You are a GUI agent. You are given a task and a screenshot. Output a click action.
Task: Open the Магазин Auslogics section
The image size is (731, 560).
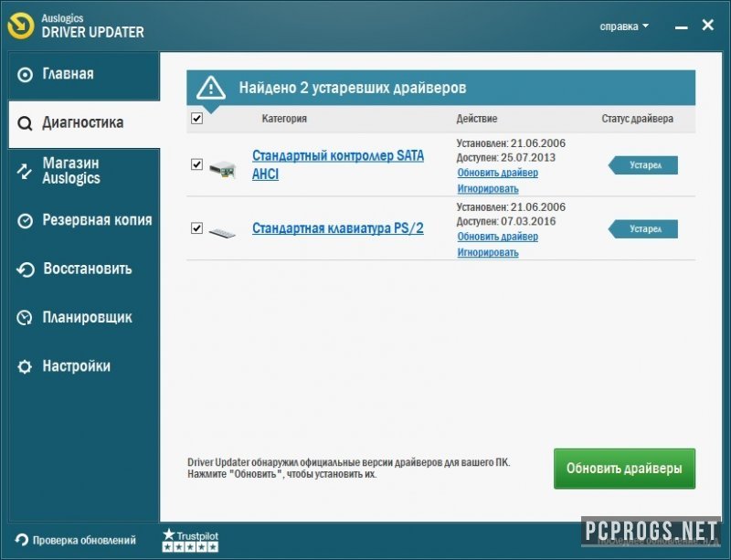point(84,171)
